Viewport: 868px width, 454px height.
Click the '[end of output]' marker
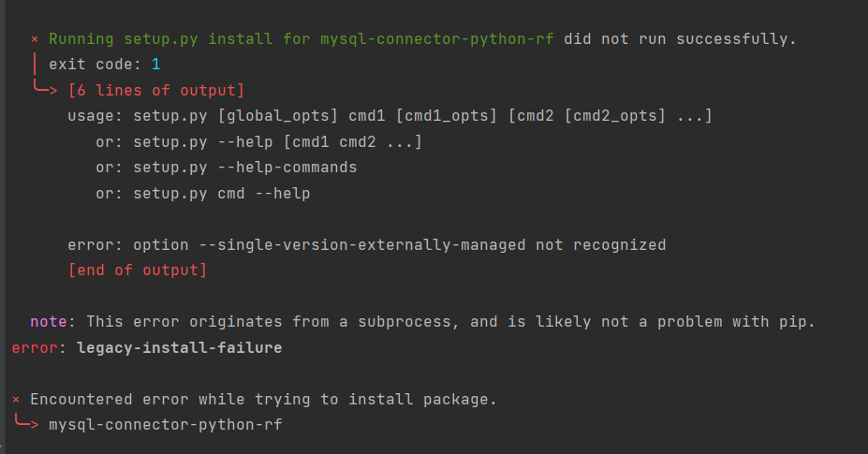coord(137,271)
